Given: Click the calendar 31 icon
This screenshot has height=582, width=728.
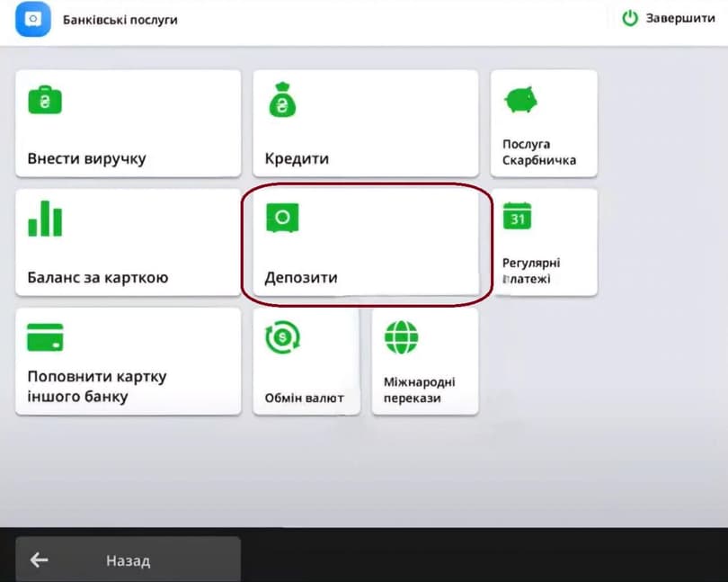Looking at the screenshot, I should click(517, 216).
